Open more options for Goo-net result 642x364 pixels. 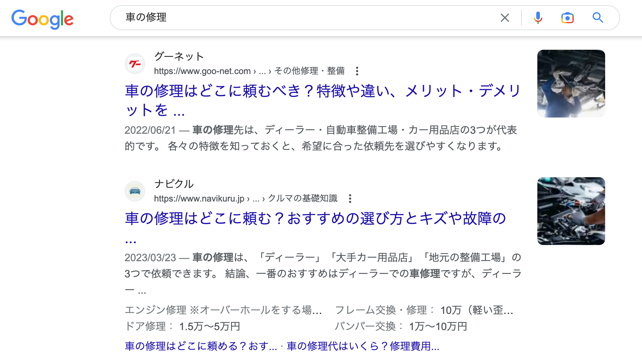357,71
